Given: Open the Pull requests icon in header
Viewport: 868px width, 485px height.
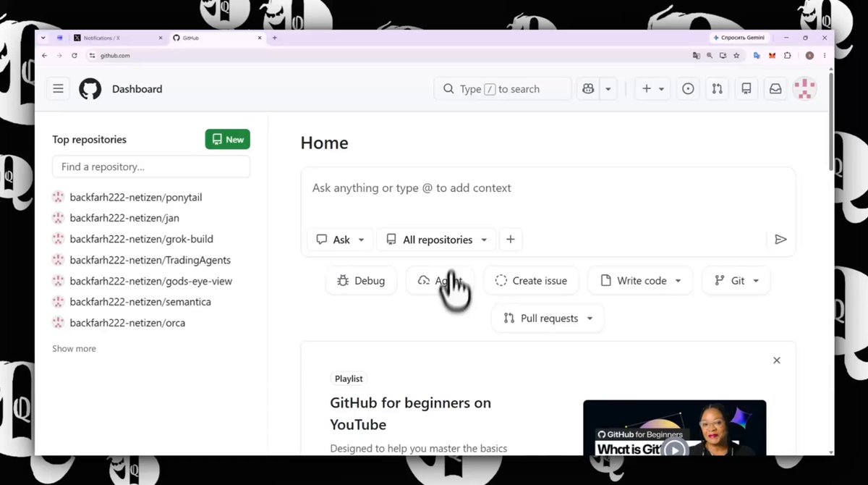Looking at the screenshot, I should pos(717,89).
